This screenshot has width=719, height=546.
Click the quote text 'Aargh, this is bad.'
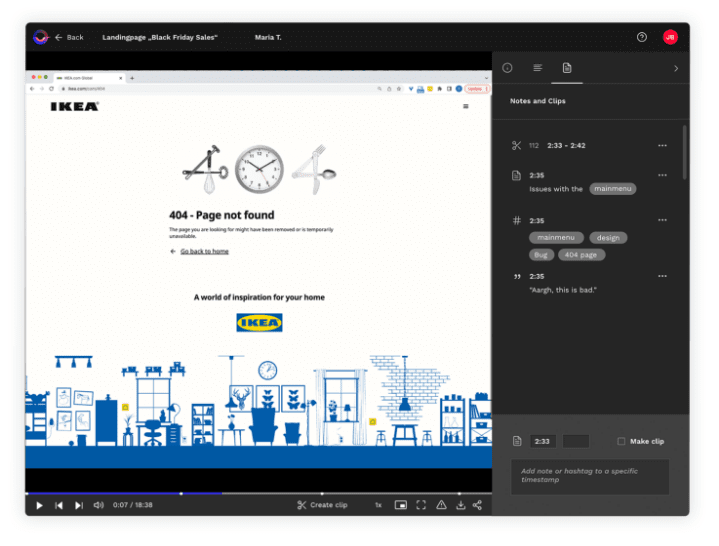(563, 290)
